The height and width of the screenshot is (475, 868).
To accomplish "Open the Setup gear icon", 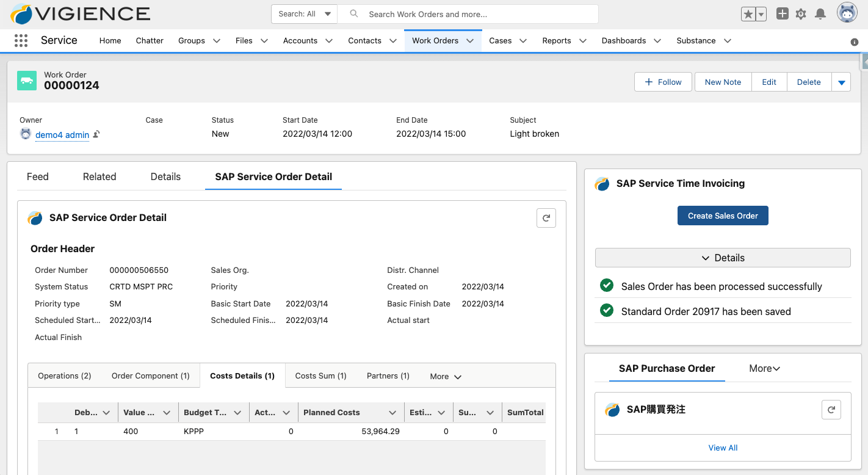I will point(801,14).
